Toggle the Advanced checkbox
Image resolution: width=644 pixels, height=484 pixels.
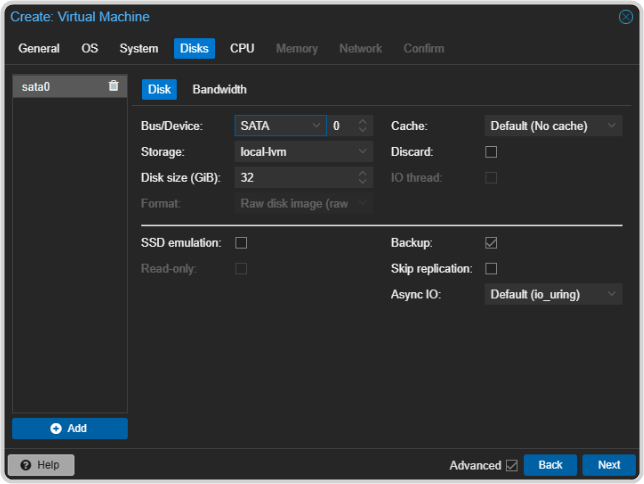[x=512, y=465]
